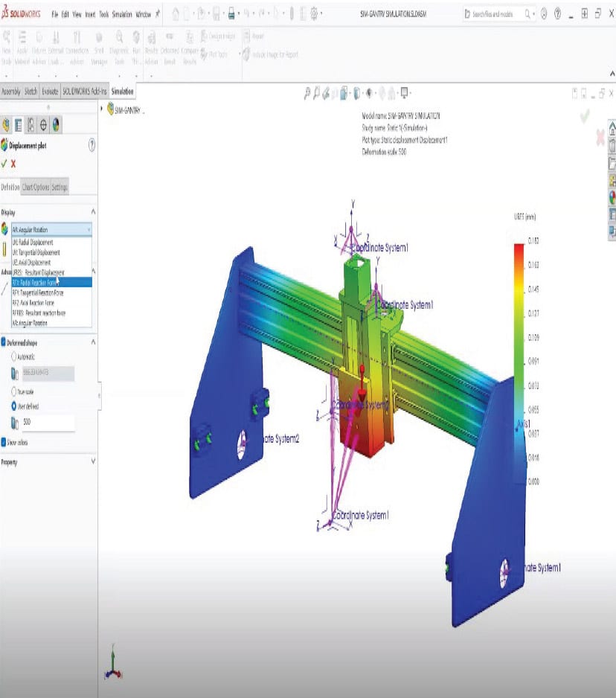Click the Save icon in the top toolbar
Image resolution: width=616 pixels, height=698 pixels.
tap(216, 14)
